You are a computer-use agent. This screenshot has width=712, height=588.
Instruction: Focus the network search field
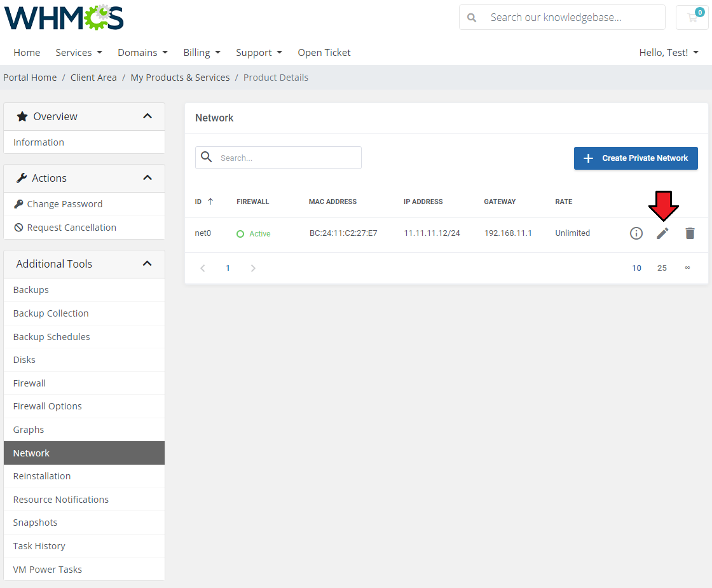coord(278,158)
